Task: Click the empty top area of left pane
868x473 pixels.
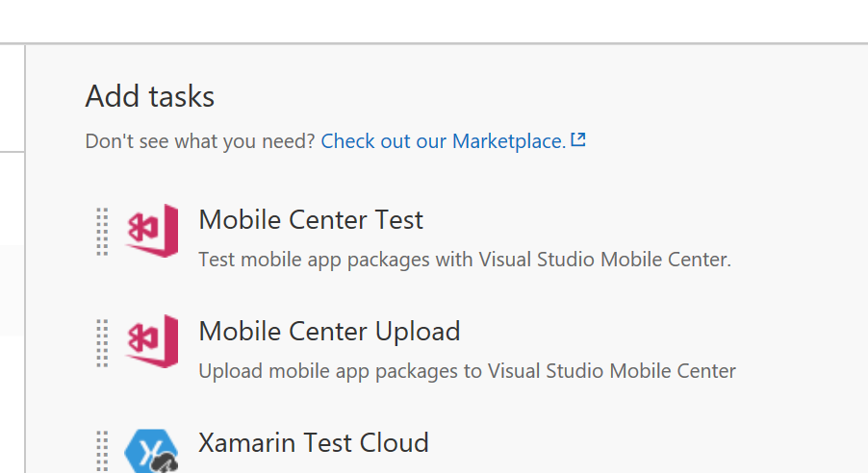Action: tap(12, 96)
